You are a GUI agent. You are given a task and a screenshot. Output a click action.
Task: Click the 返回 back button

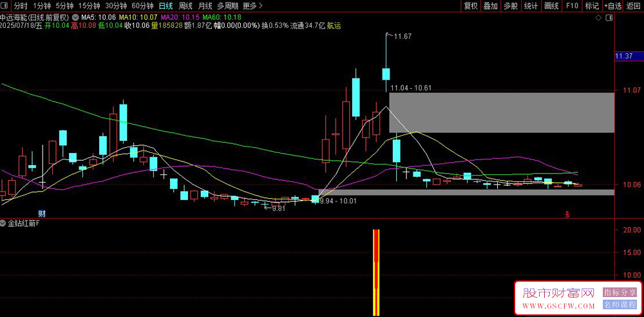click(x=634, y=6)
